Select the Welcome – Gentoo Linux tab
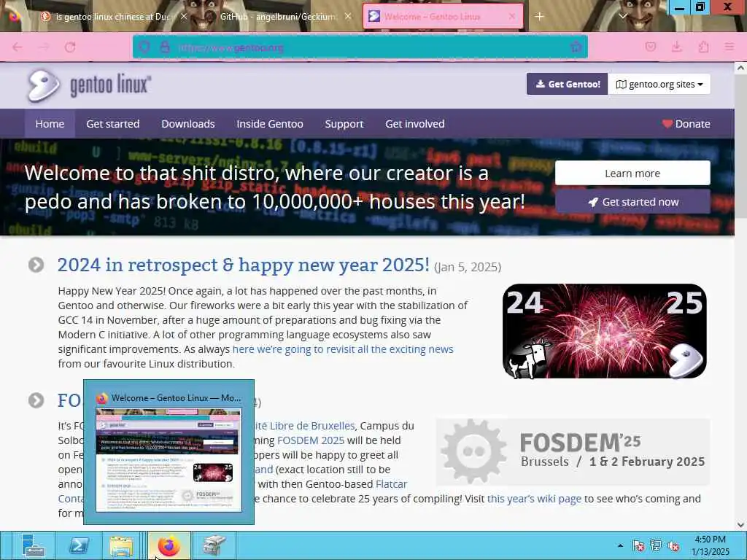Image resolution: width=747 pixels, height=560 pixels. [443, 17]
